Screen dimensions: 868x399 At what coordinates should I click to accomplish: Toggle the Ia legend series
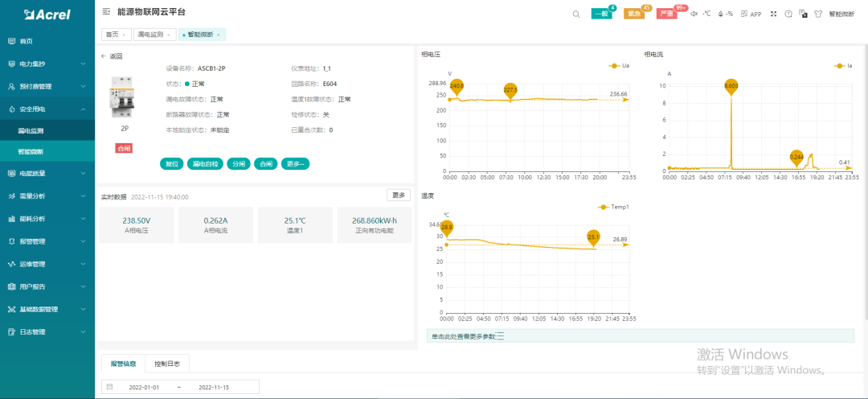[x=844, y=65]
